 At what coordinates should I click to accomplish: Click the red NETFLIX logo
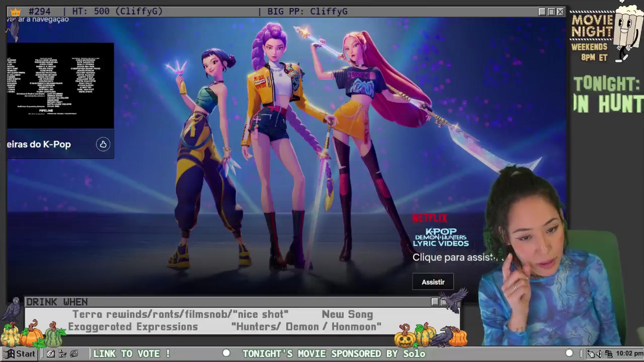[430, 218]
